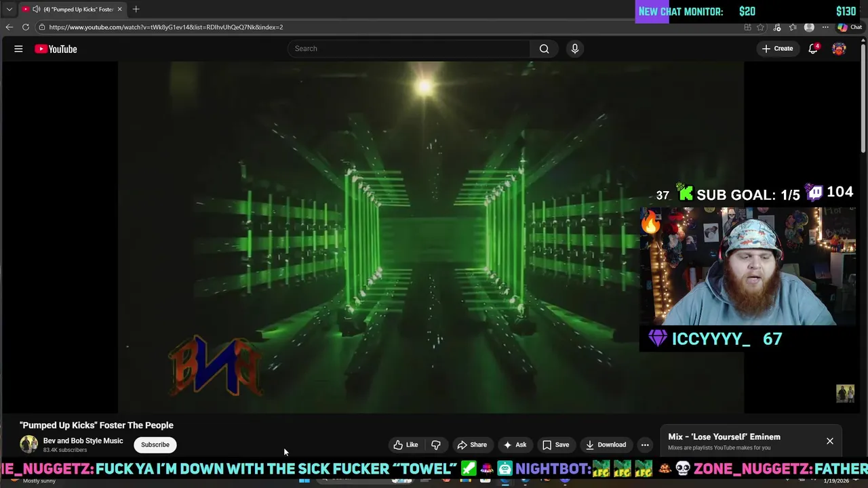Open the tab actions dropdown chevron
Viewport: 868px width, 488px height.
[x=9, y=9]
